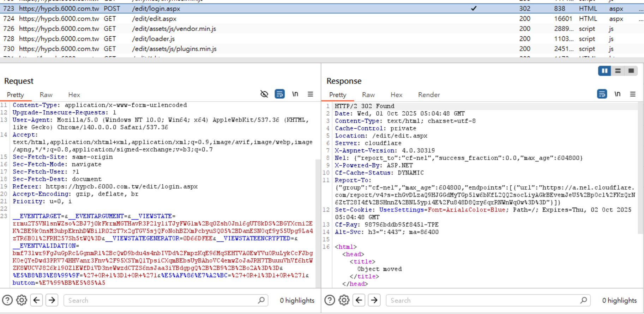Focus the Request search field
The image size is (644, 314).
tap(166, 301)
